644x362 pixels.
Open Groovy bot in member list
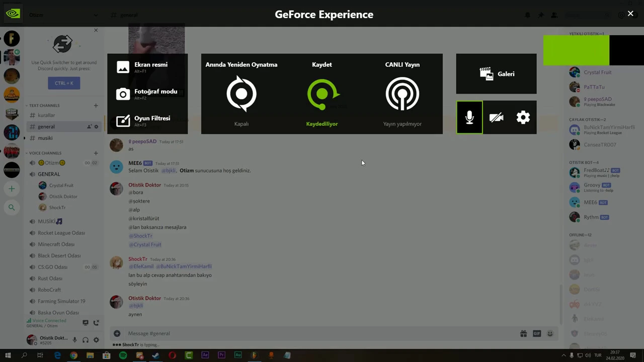[x=598, y=187]
